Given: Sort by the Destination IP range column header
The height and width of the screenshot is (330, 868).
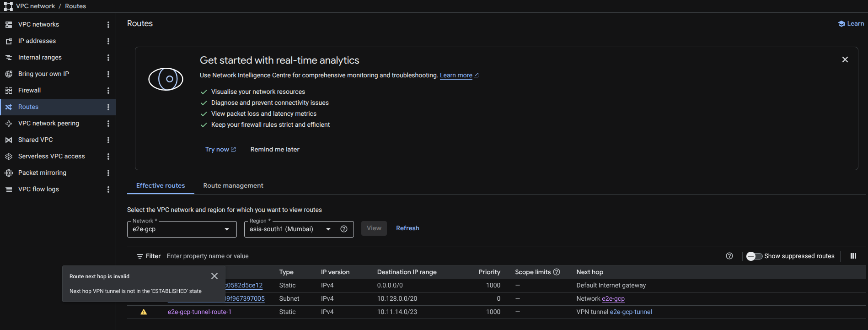Looking at the screenshot, I should point(407,272).
